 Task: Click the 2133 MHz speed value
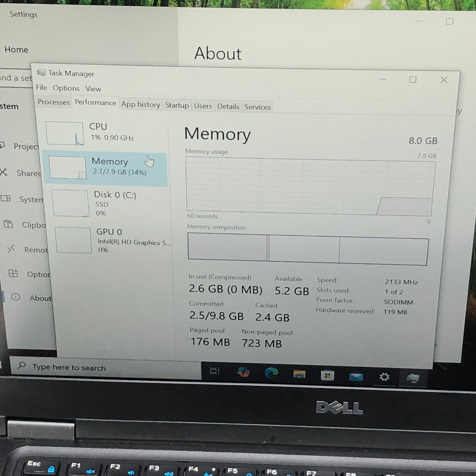pyautogui.click(x=401, y=282)
